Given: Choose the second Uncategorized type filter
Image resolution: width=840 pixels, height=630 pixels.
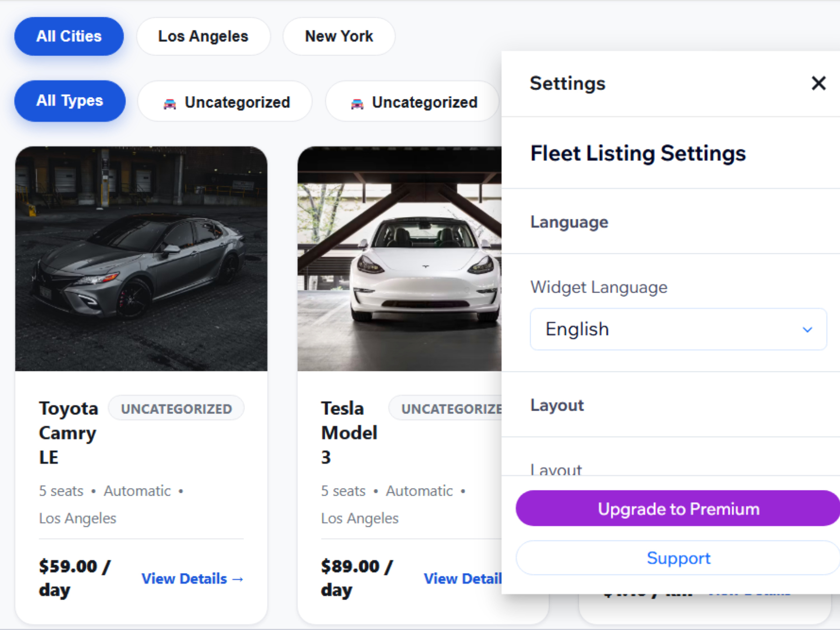Looking at the screenshot, I should [412, 101].
